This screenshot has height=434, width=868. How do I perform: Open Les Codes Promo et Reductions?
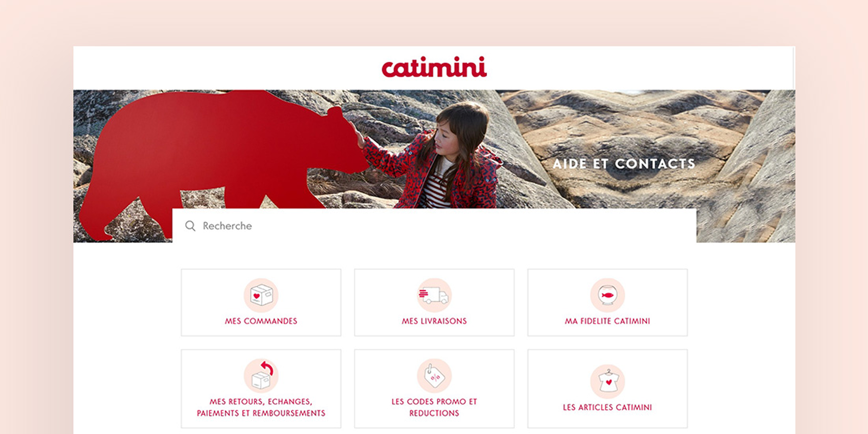click(434, 407)
